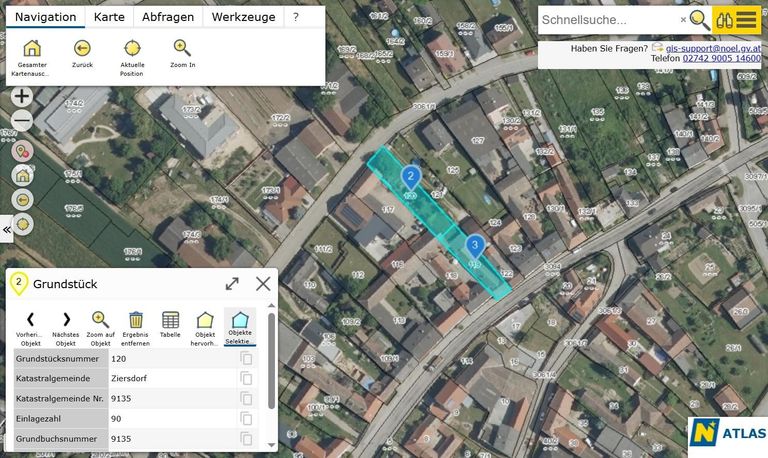Click Ergebnis entfernen trash icon
Image resolution: width=768 pixels, height=458 pixels.
(x=136, y=320)
